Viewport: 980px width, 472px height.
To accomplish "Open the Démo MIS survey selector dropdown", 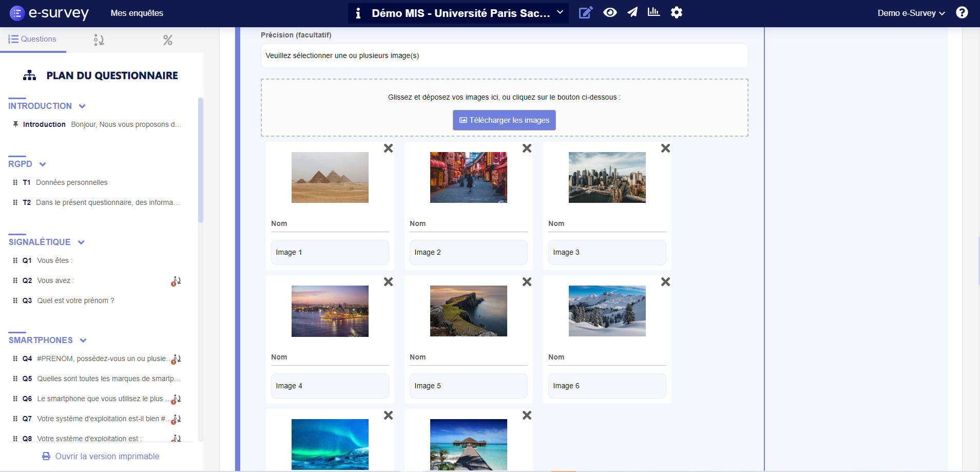I will [x=560, y=12].
